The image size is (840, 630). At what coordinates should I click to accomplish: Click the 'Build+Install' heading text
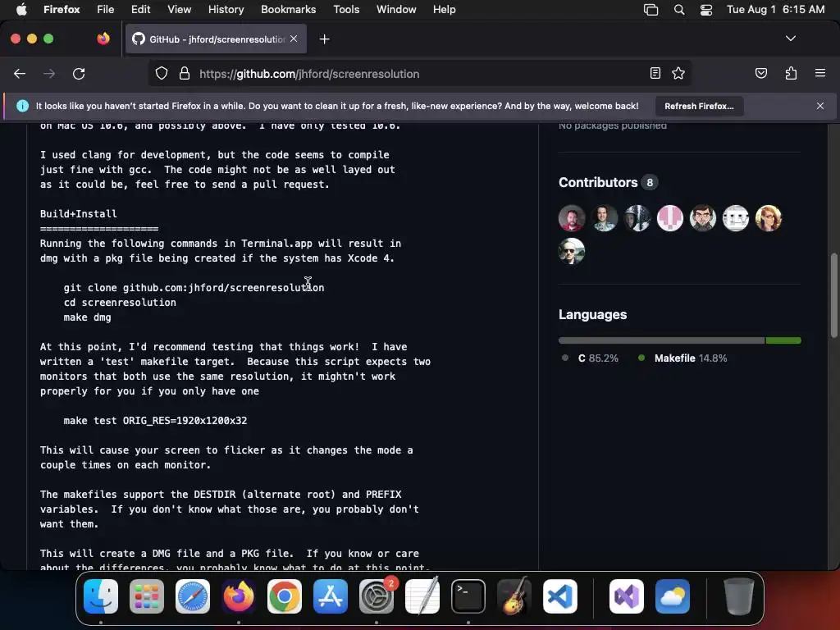tap(78, 214)
